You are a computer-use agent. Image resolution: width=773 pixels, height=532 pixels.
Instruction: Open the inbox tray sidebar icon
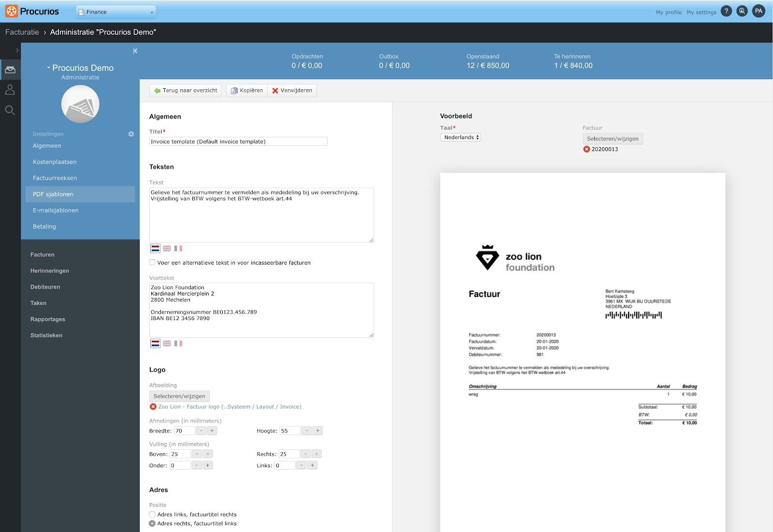10,70
